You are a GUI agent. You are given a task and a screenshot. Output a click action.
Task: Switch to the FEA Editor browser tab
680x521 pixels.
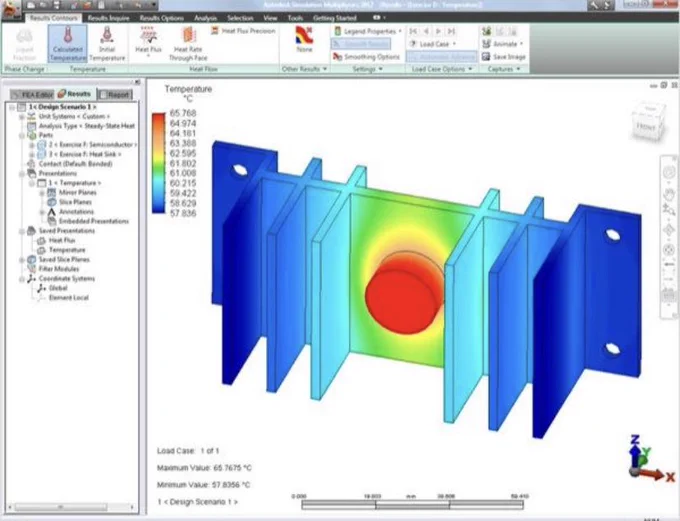click(32, 94)
